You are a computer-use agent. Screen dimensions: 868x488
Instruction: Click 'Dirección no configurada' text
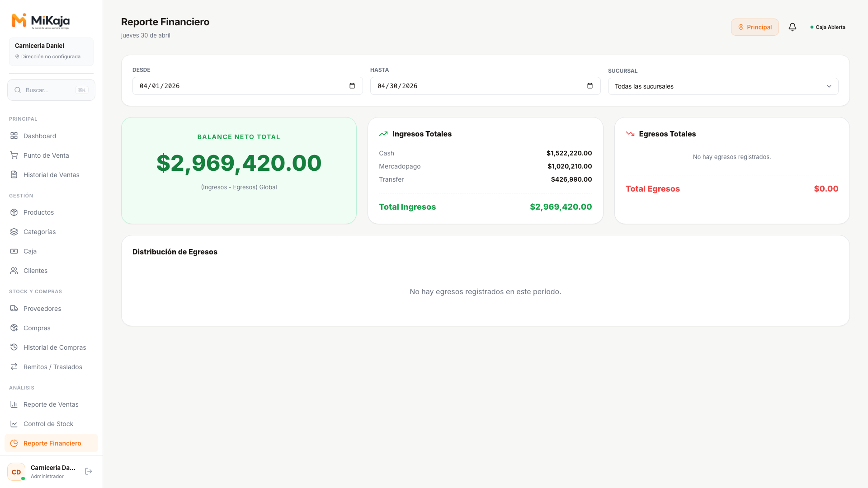pos(51,56)
